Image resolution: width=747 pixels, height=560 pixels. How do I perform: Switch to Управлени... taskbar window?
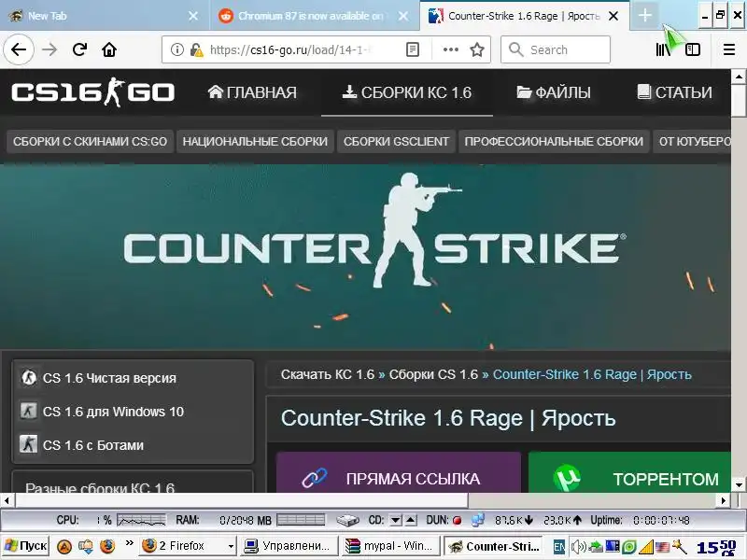click(288, 546)
